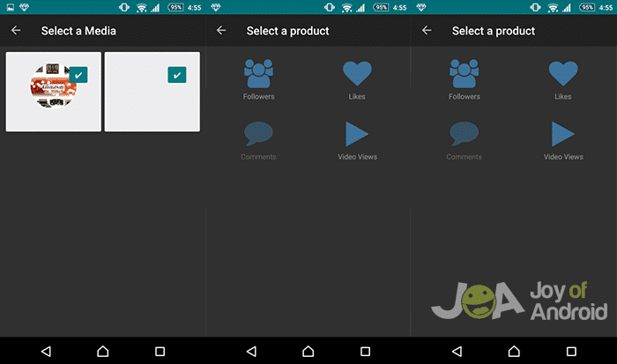
Task: Tap the Video Views label in middle screen
Action: [357, 157]
